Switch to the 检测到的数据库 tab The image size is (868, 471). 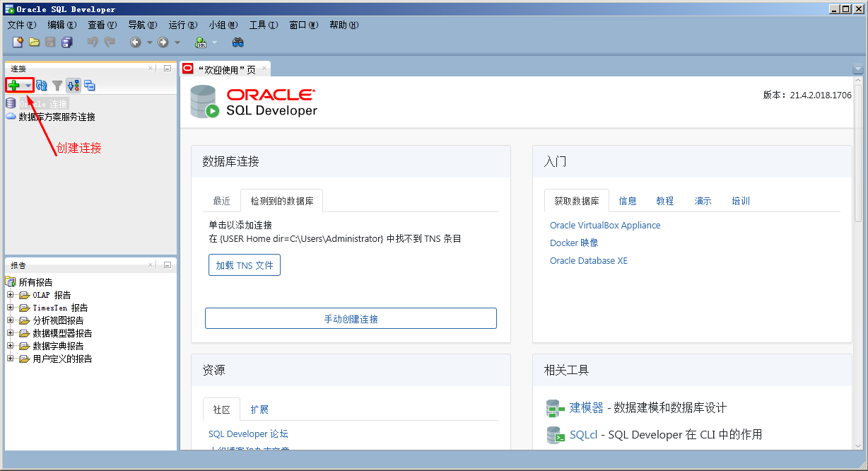[281, 200]
